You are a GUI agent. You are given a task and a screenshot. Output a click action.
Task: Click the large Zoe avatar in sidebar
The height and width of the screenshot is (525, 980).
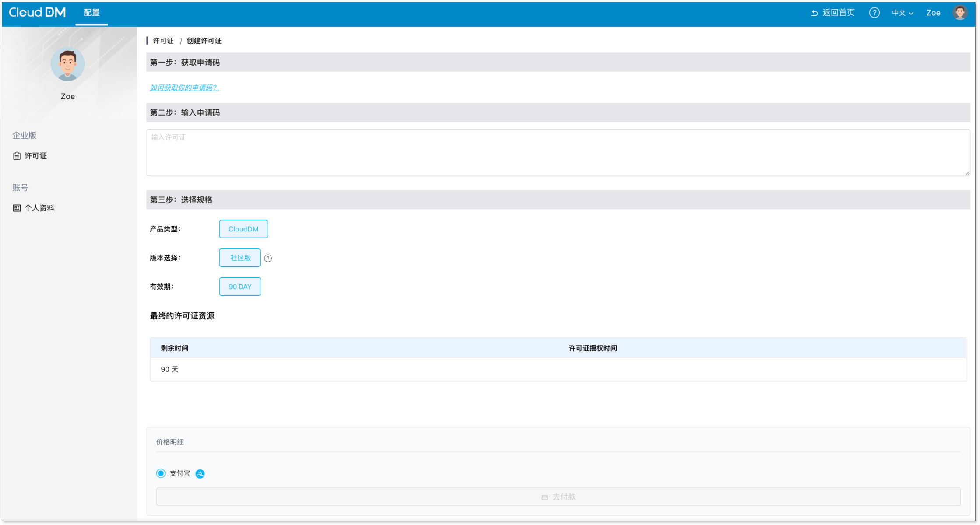[67, 64]
